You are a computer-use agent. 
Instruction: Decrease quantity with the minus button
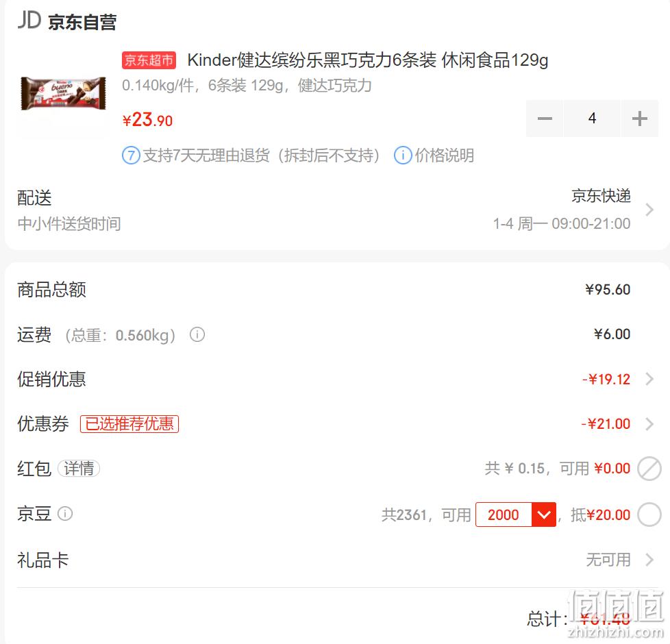coord(545,119)
